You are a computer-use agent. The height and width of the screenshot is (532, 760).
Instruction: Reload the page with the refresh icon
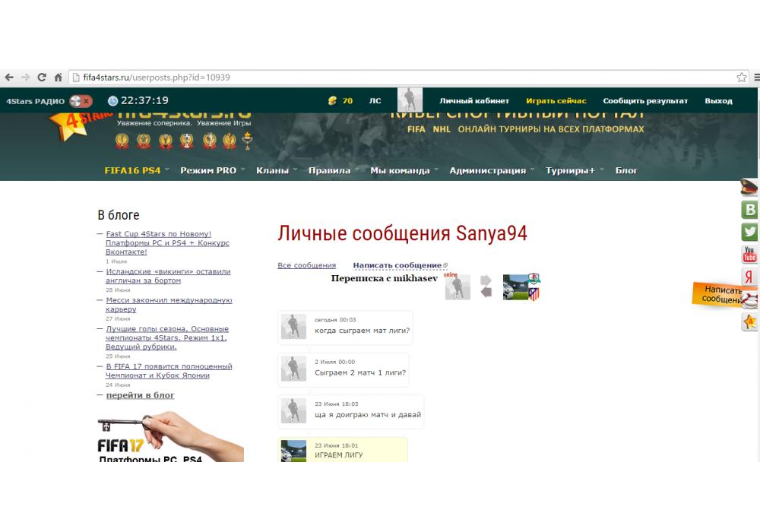coord(42,77)
